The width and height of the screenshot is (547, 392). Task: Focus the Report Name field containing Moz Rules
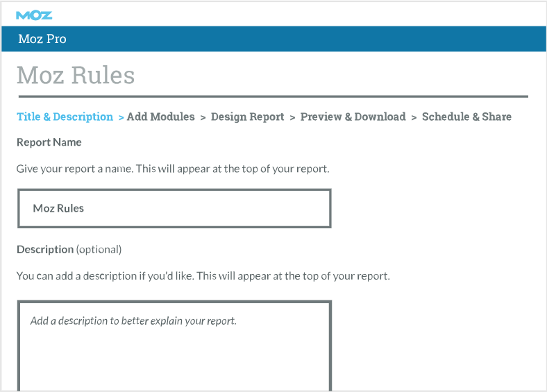174,209
